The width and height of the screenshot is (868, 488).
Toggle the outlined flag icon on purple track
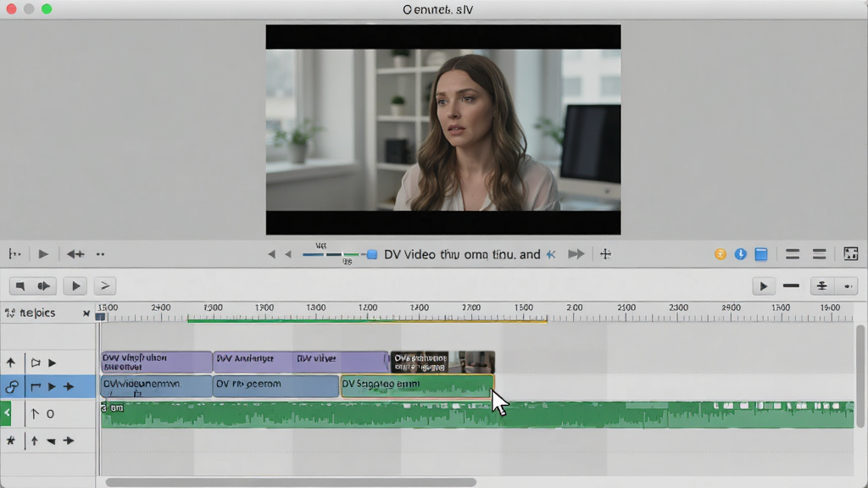pyautogui.click(x=36, y=363)
